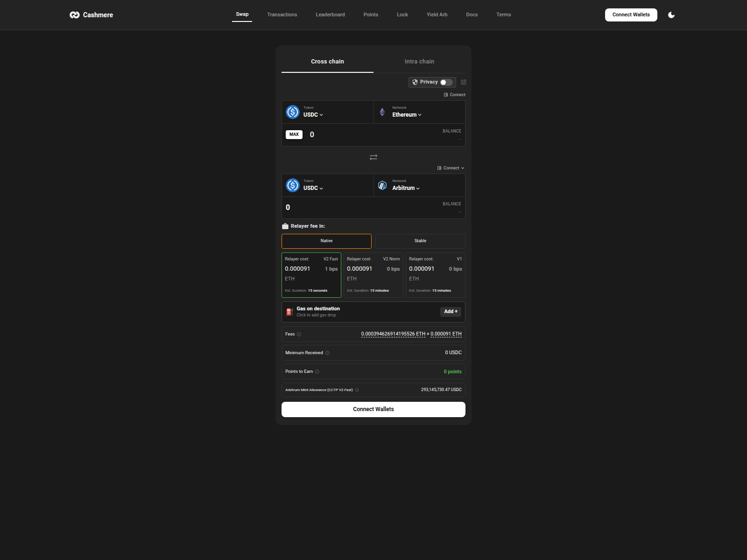
Task: Choose V1 relayer option
Action: [x=436, y=275]
